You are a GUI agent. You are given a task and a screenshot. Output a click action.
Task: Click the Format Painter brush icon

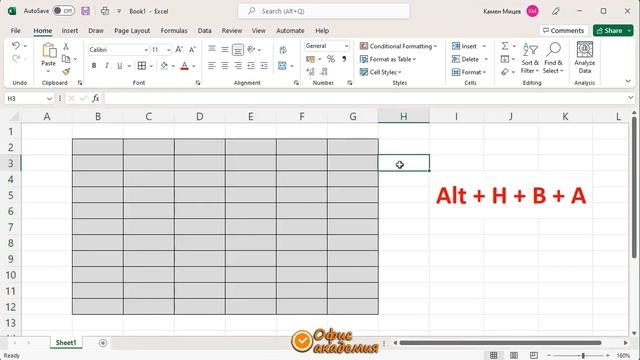[66, 72]
